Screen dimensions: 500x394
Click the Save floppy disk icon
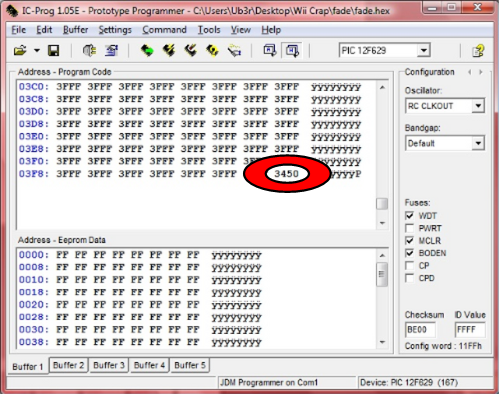point(53,51)
